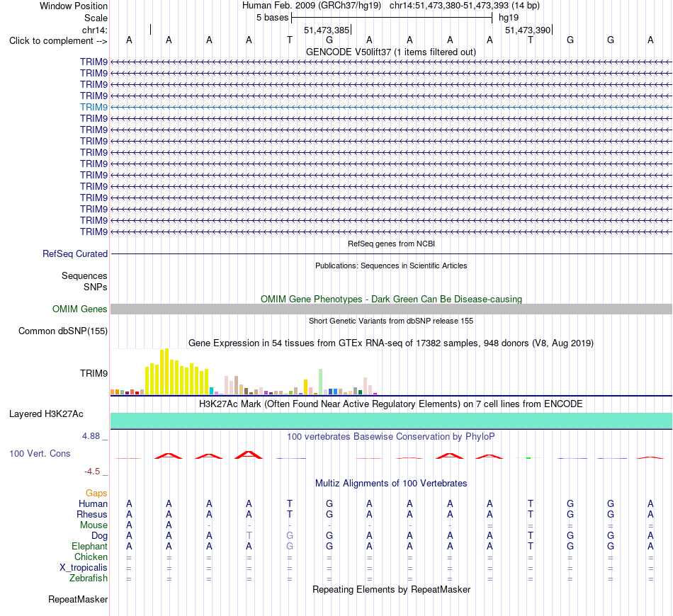
Task: Open 'Multiz Alignments of 100 Vertebrates' title
Action: 391,484
